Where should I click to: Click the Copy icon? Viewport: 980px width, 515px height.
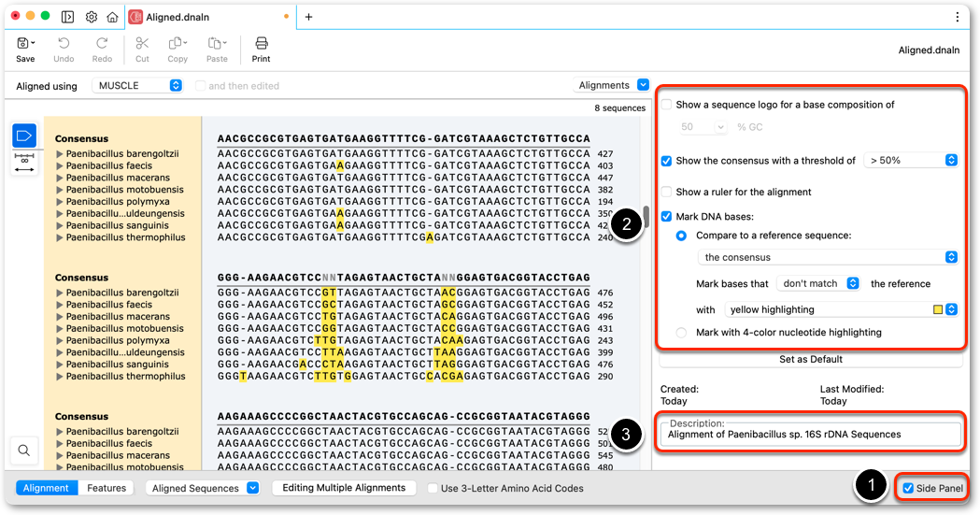coord(178,43)
